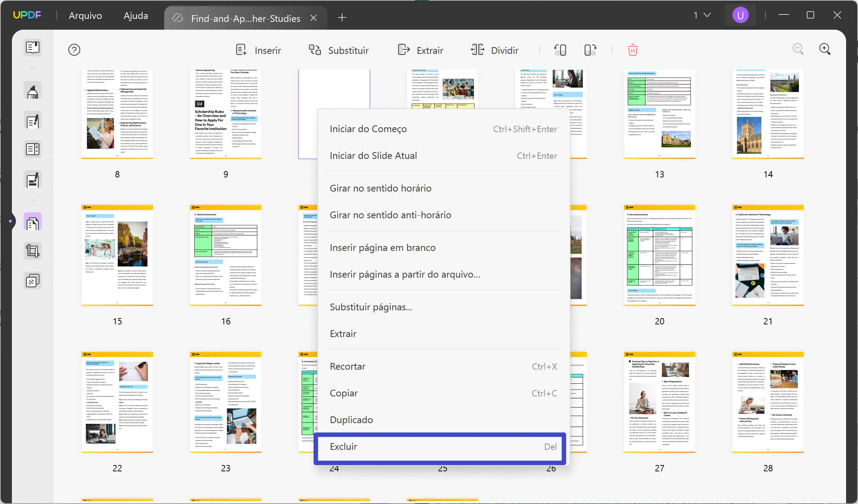Screen dimensions: 858x504
Task: Select the Reader view icon in sidebar
Action: tap(33, 48)
